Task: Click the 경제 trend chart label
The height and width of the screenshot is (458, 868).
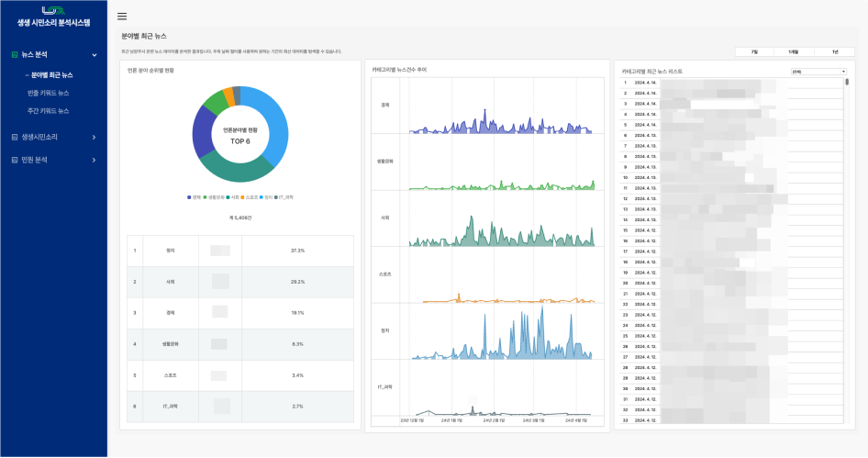Action: [385, 105]
